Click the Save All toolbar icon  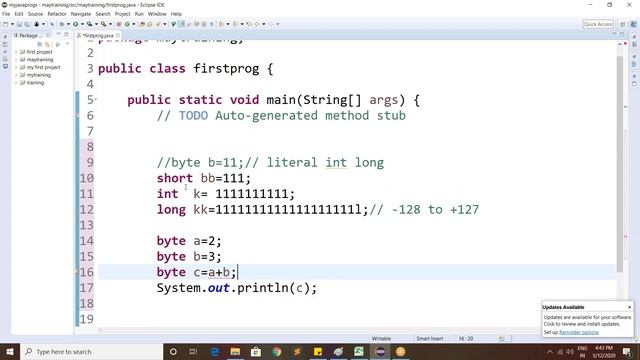27,24
